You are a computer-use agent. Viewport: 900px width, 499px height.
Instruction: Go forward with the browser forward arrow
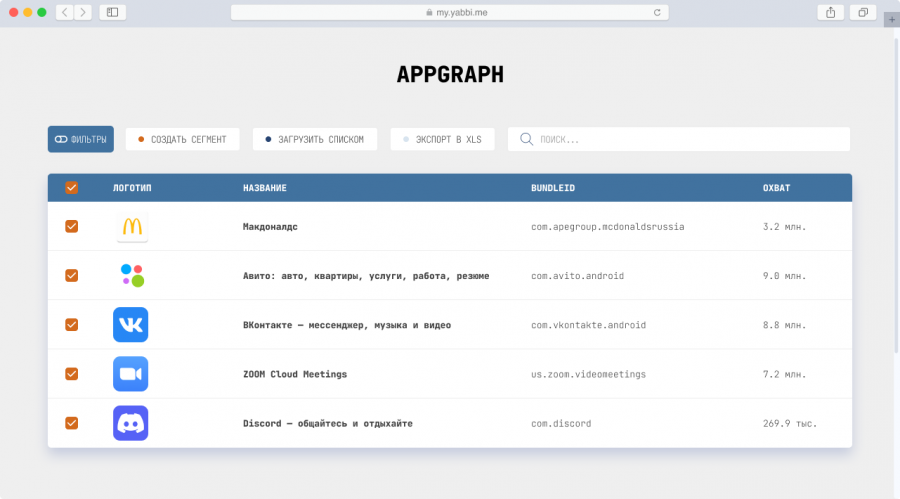click(83, 12)
